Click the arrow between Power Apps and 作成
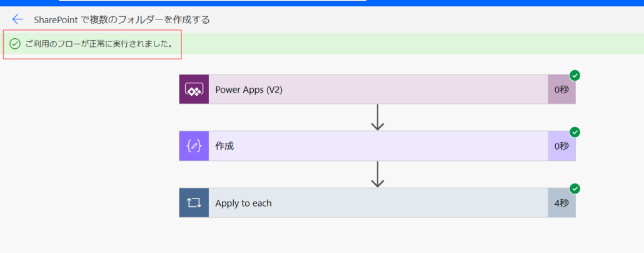644x253 pixels. (377, 118)
